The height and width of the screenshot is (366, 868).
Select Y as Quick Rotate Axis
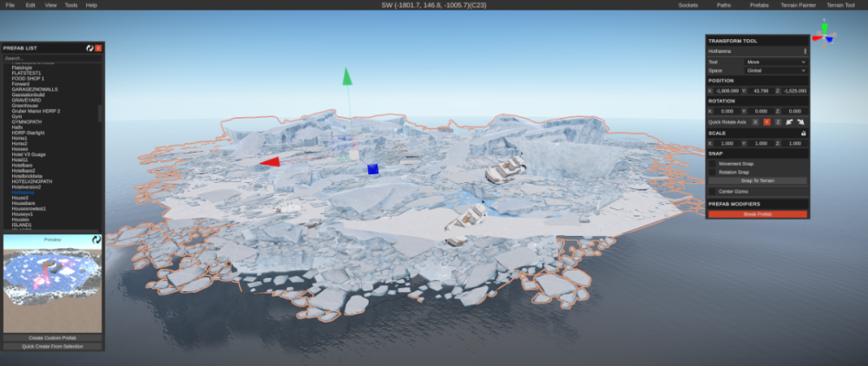(766, 122)
